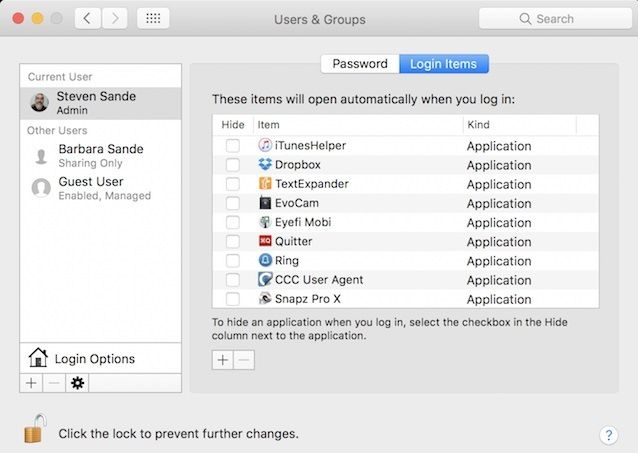Click the Login Options house icon
638x453 pixels.
tap(38, 358)
